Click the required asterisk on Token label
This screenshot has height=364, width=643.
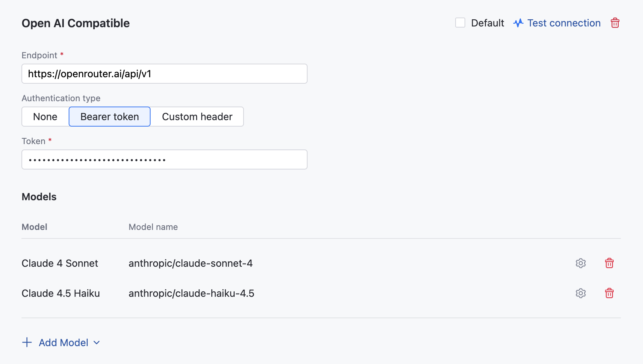click(50, 141)
